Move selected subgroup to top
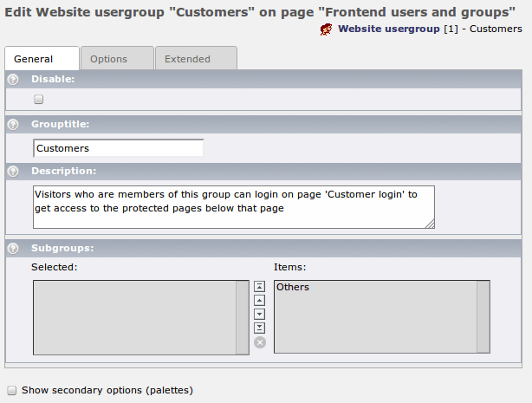This screenshot has height=403, width=532. coord(259,286)
